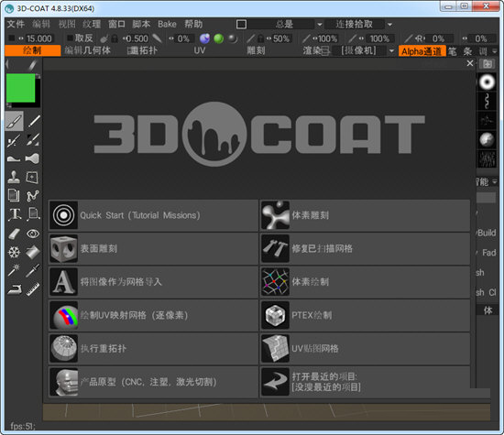
Task: Select the ruler Measure tool
Action: pyautogui.click(x=33, y=289)
